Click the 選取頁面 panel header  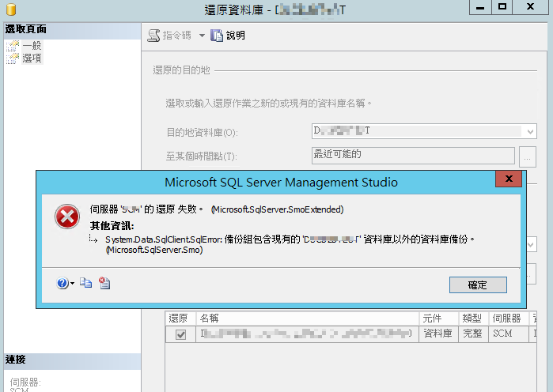click(x=72, y=29)
